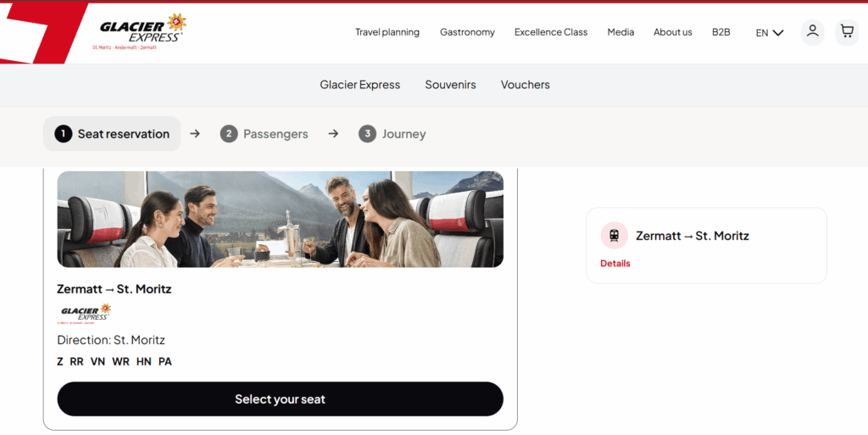Click the train icon beside Zermatt → St. Moritz

tap(614, 236)
